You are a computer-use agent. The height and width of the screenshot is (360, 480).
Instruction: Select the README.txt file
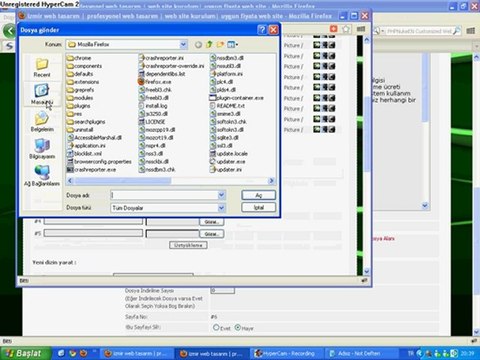(227, 106)
